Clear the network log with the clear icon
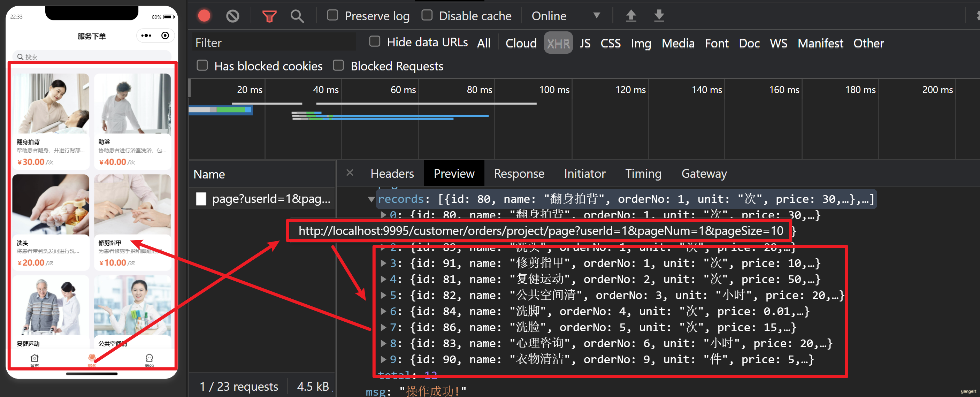980x397 pixels. point(232,16)
